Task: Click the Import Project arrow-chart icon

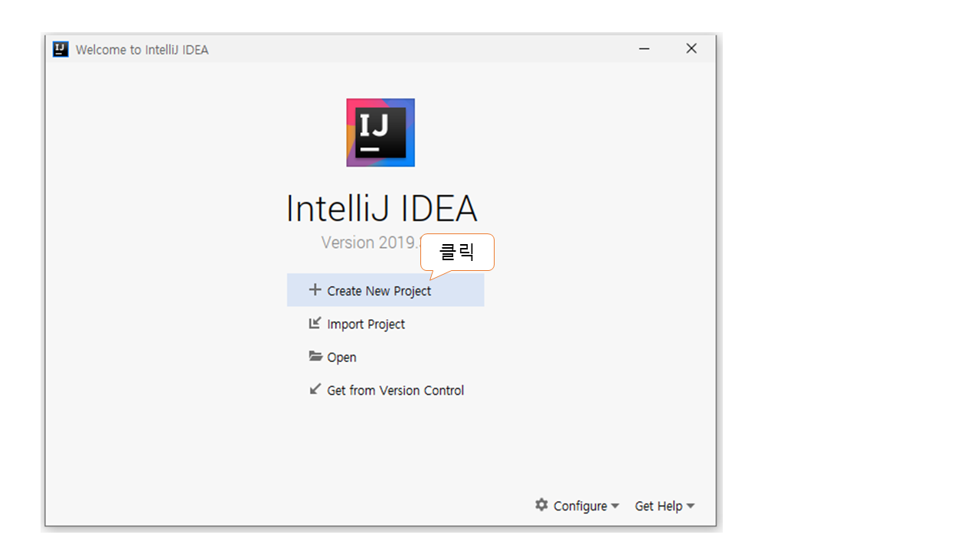Action: pos(315,324)
